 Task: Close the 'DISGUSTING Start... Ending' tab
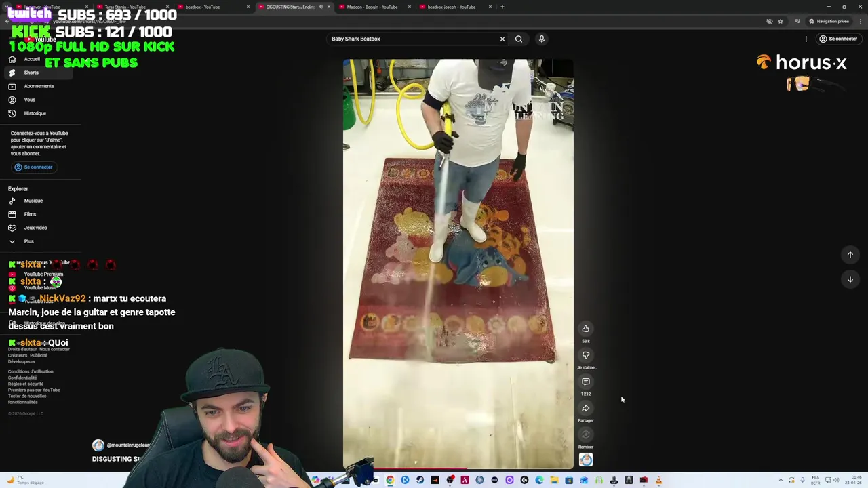(329, 7)
